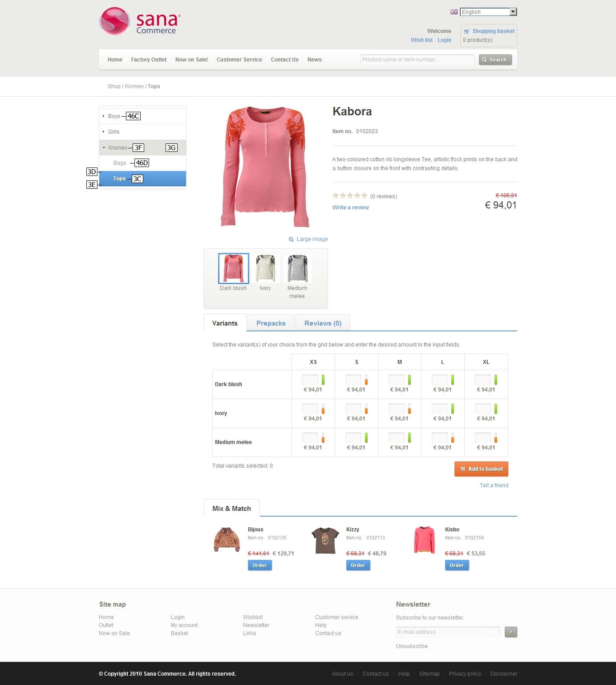
Task: Click the UK flag language icon
Action: pos(454,12)
